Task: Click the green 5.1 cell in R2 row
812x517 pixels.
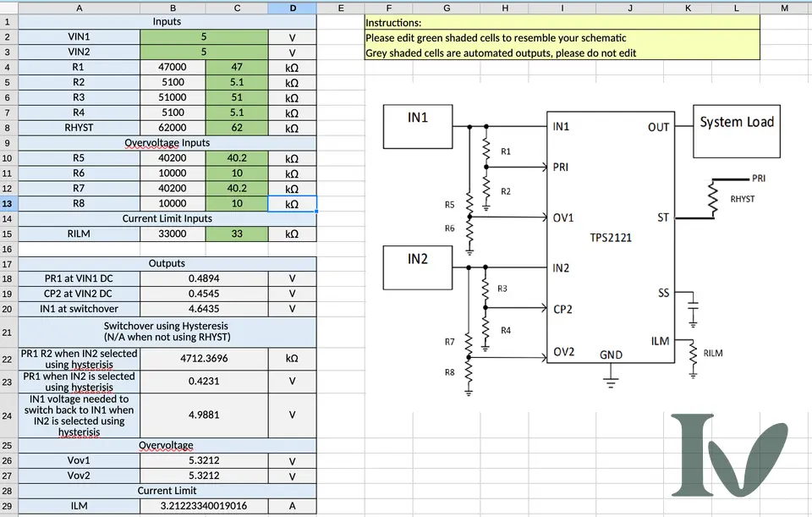Action: tap(237, 82)
